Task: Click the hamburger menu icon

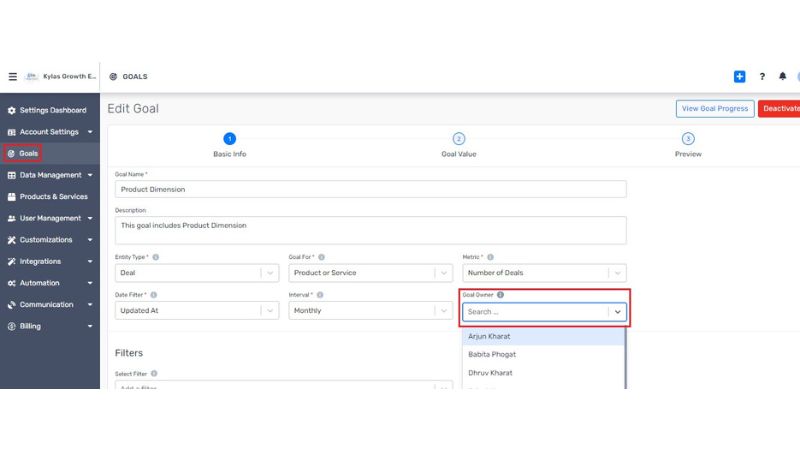Action: (13, 76)
